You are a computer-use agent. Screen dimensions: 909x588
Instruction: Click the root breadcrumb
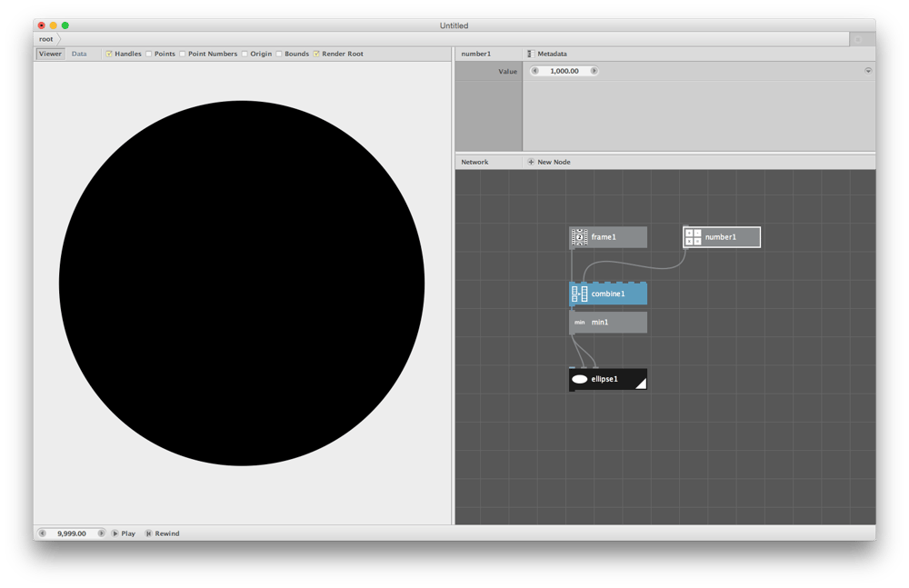pyautogui.click(x=45, y=39)
